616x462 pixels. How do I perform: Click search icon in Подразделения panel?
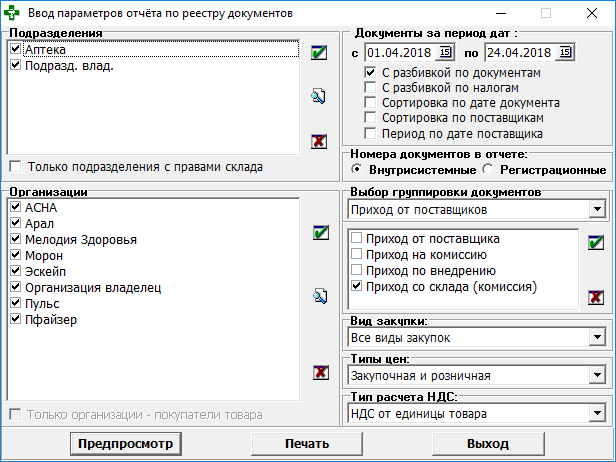point(319,97)
